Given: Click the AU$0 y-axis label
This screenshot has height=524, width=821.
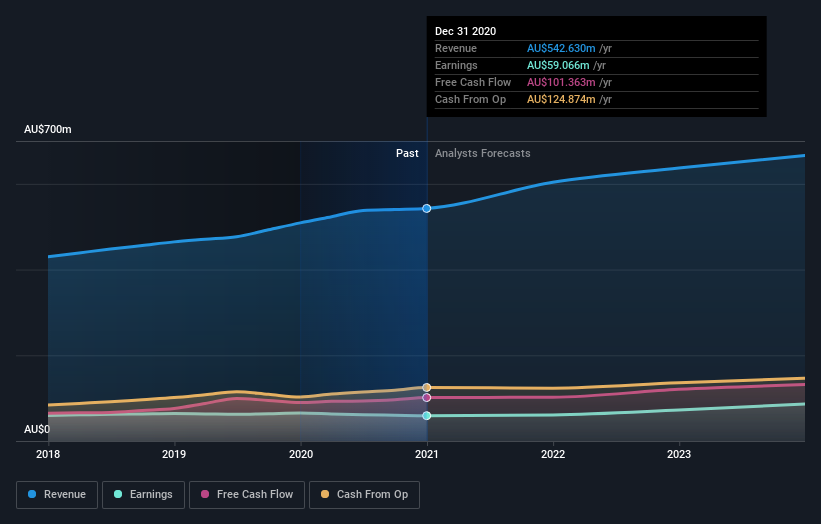Looking at the screenshot, I should click(x=37, y=429).
